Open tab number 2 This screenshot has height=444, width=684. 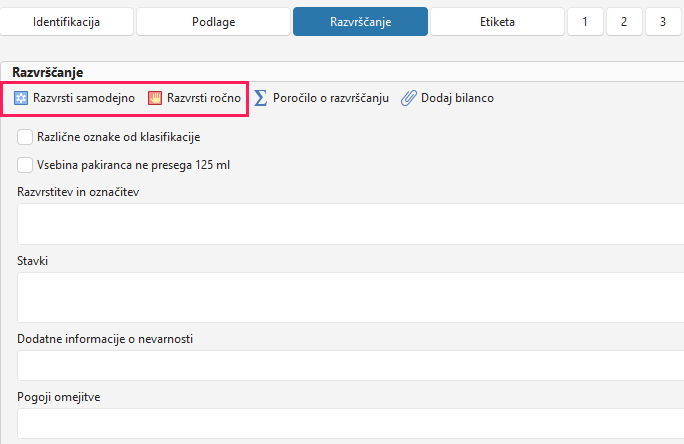coord(624,22)
